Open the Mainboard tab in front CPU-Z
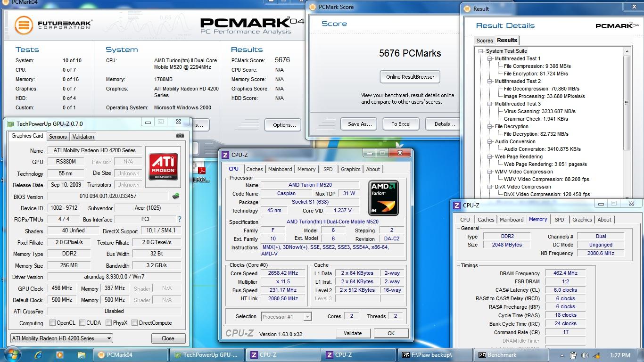The width and height of the screenshot is (644, 362). click(280, 169)
